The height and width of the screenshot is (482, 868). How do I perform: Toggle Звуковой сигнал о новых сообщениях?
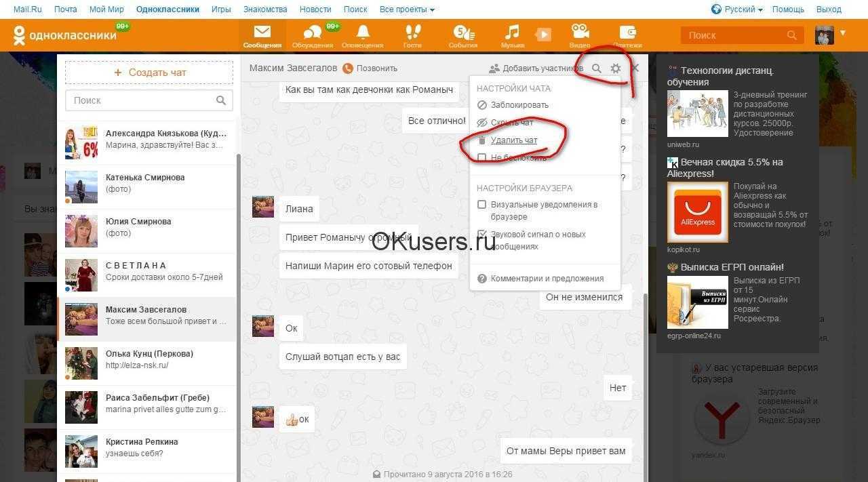point(482,234)
